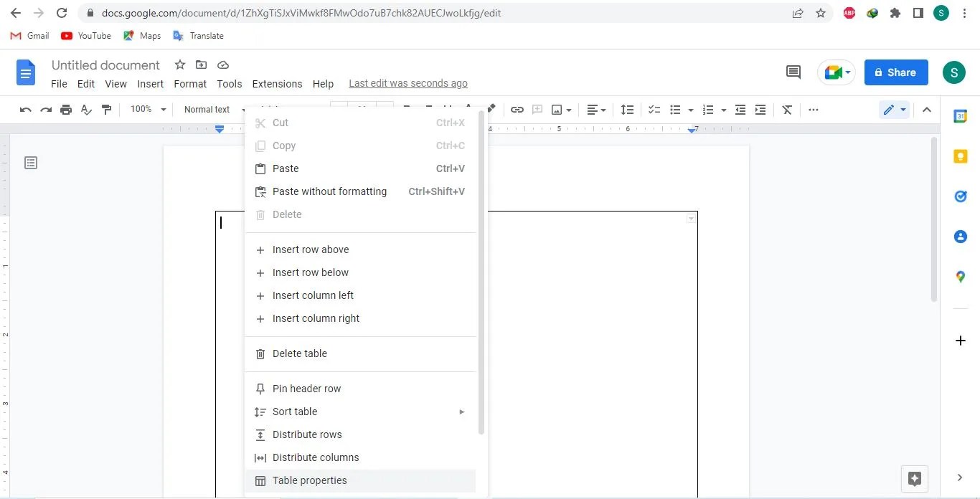The width and height of the screenshot is (980, 499).
Task: Open Google Tasks from the side panel
Action: (x=961, y=196)
